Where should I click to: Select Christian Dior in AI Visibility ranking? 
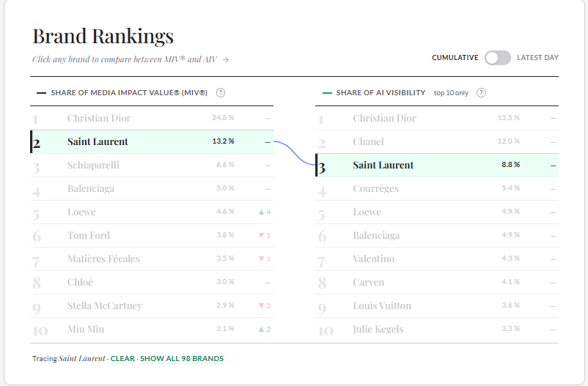(437, 118)
